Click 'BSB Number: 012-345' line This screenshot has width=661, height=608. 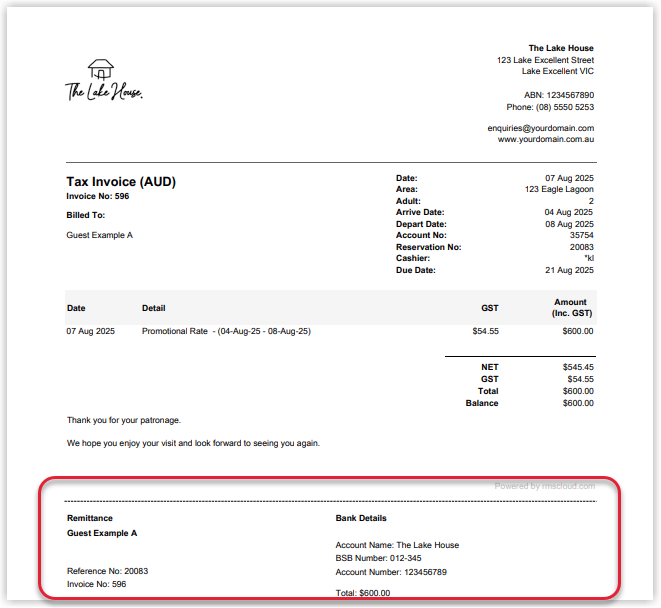[378, 558]
